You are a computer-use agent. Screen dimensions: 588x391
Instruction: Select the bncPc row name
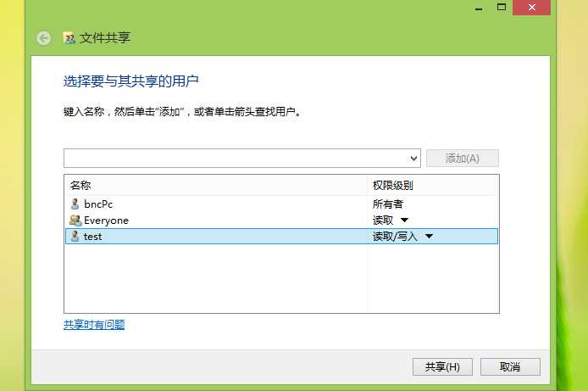point(98,204)
